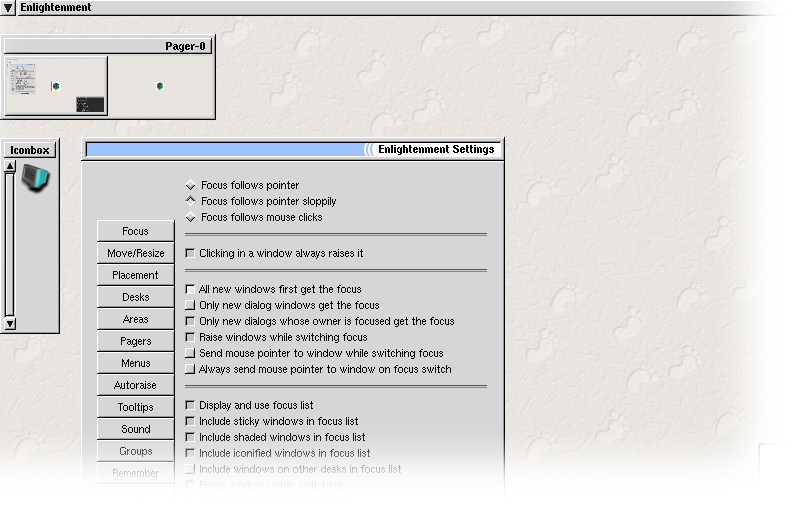Click the Iconbox title label
The image size is (800, 525).
point(30,150)
